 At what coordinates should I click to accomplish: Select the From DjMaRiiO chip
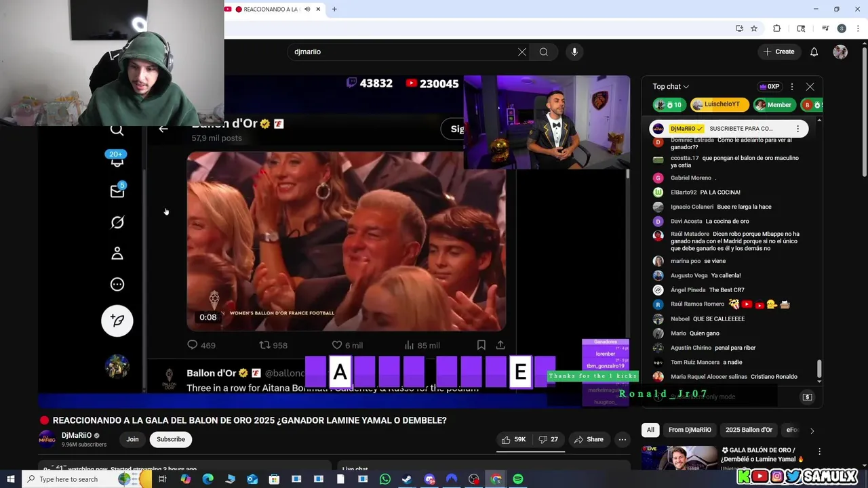(690, 430)
